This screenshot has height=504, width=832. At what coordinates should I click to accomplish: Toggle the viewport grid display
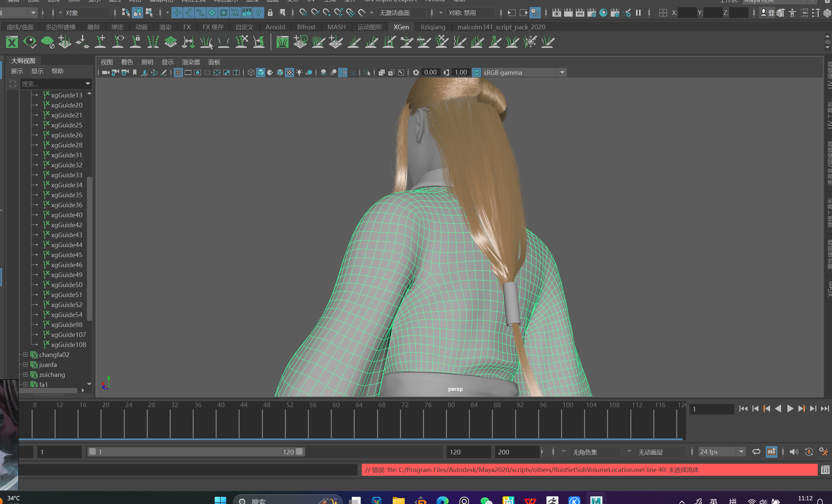coord(178,73)
